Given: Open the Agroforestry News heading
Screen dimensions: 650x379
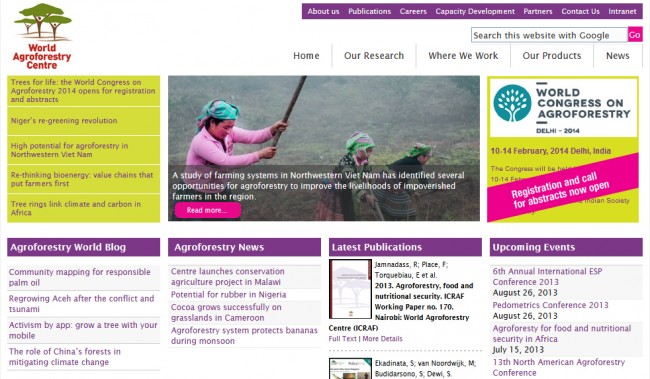Looking at the screenshot, I should click(x=219, y=247).
